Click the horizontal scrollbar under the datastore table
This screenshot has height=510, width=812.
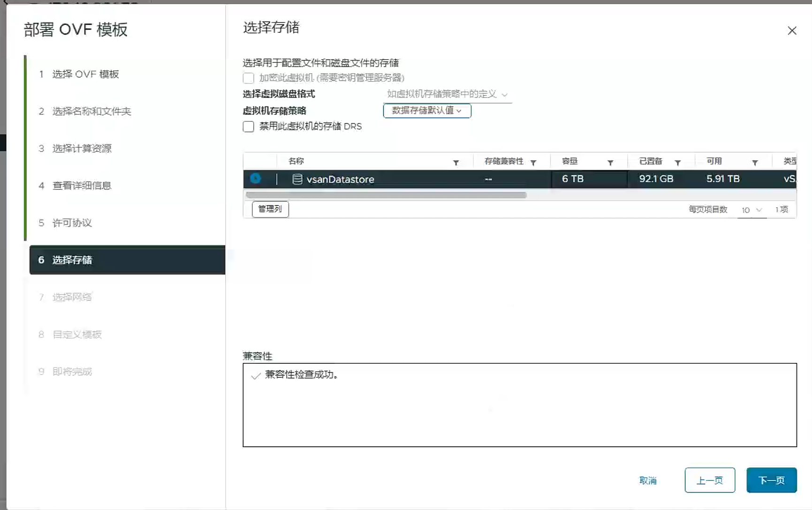coord(386,195)
